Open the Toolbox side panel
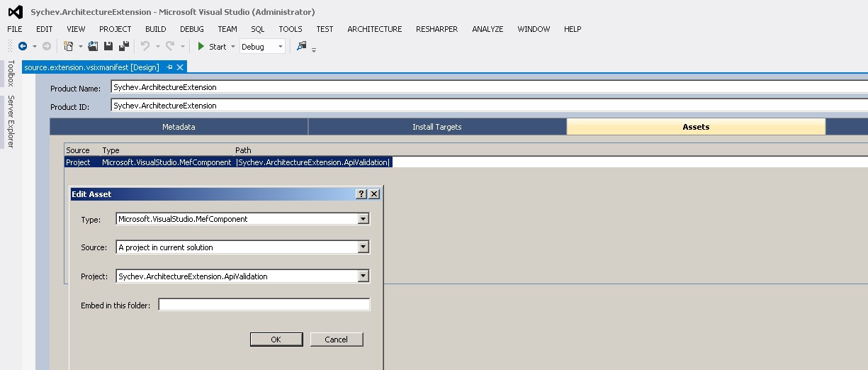 pyautogui.click(x=11, y=73)
